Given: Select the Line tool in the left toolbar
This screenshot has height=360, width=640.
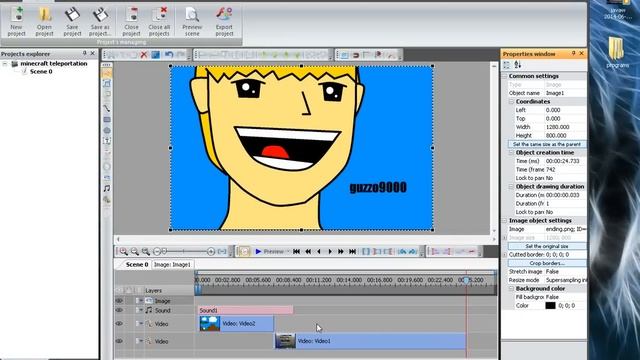Looking at the screenshot, I should (107, 109).
